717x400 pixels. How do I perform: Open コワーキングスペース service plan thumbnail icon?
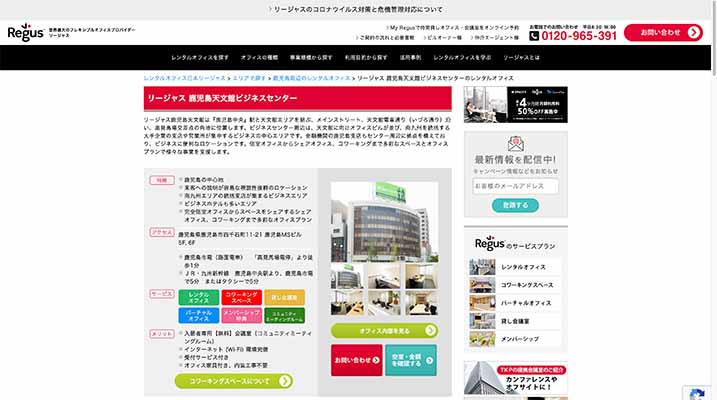coord(482,285)
